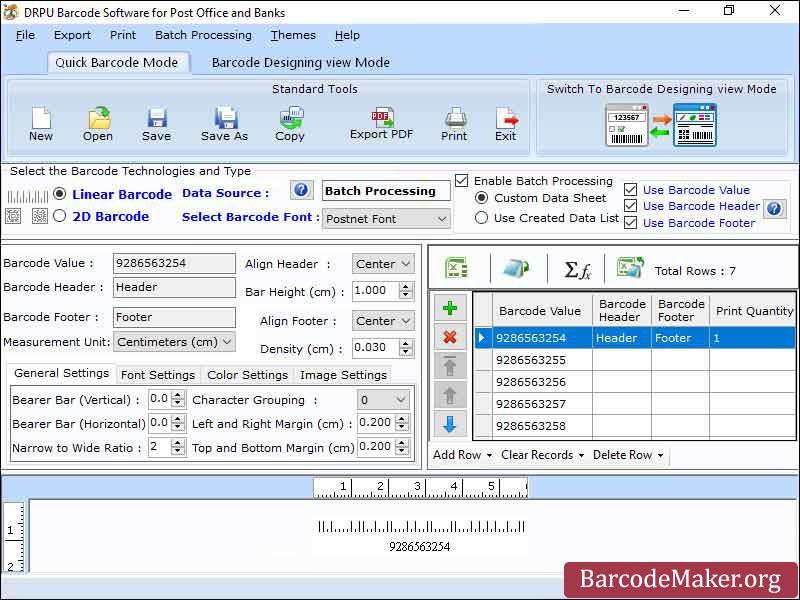Switch to Barcode Designing view Mode tab
Image resolution: width=800 pixels, height=600 pixels.
(x=301, y=63)
